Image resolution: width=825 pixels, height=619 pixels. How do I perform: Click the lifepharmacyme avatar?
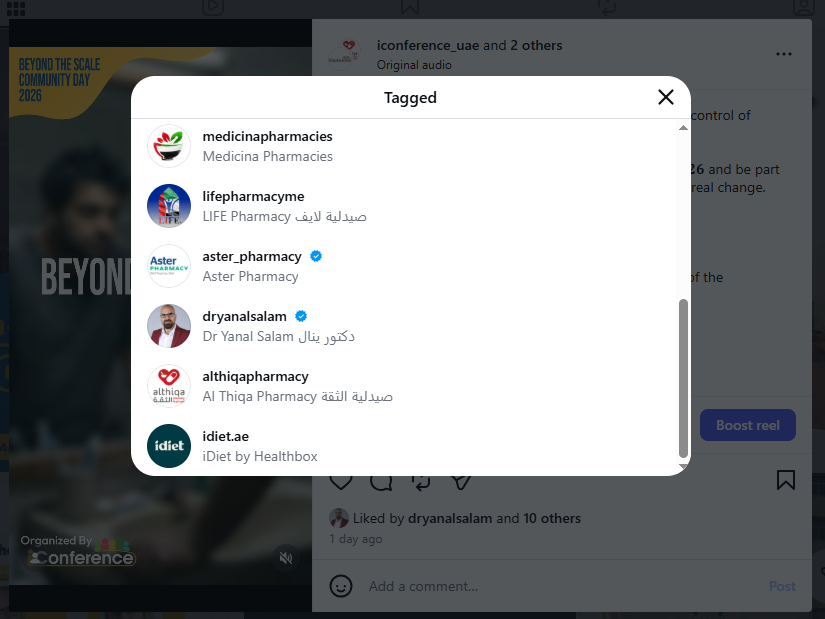pyautogui.click(x=169, y=206)
